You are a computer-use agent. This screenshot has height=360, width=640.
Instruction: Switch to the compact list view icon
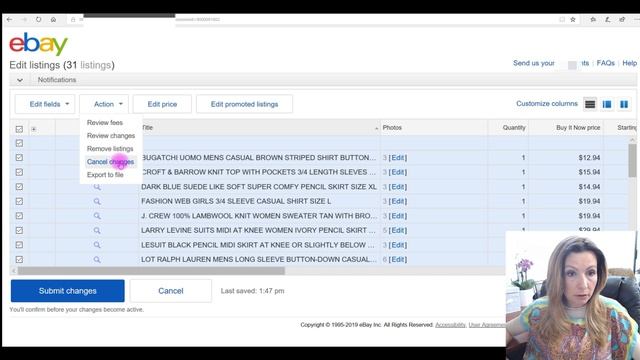pos(590,104)
